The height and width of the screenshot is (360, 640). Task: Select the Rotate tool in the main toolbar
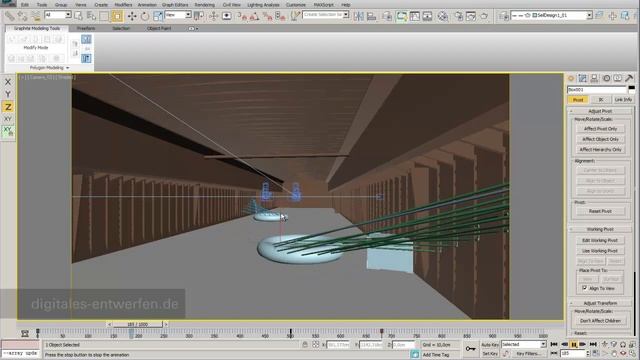tap(144, 16)
